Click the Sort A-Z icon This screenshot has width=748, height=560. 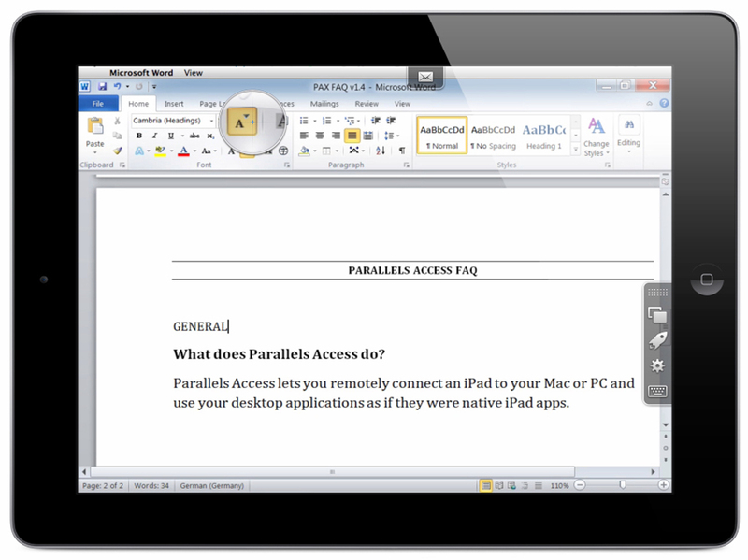click(381, 151)
